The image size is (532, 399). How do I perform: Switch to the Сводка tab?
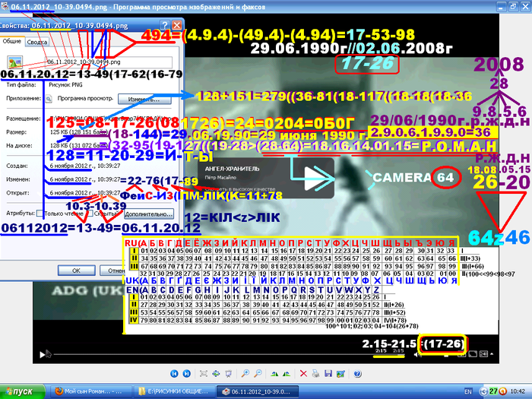37,42
